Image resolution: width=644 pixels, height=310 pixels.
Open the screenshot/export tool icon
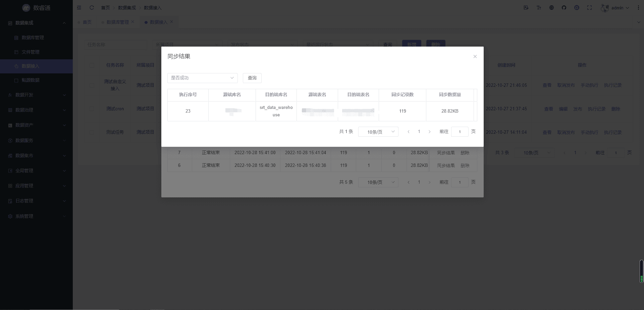click(526, 8)
